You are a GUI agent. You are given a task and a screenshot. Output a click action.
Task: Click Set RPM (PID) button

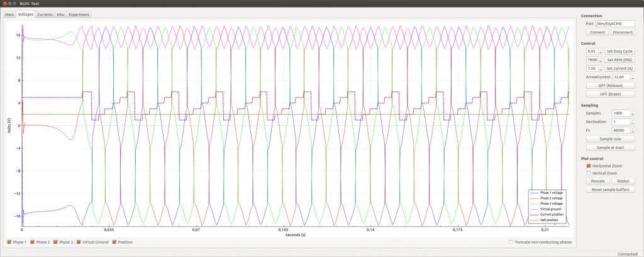click(619, 60)
